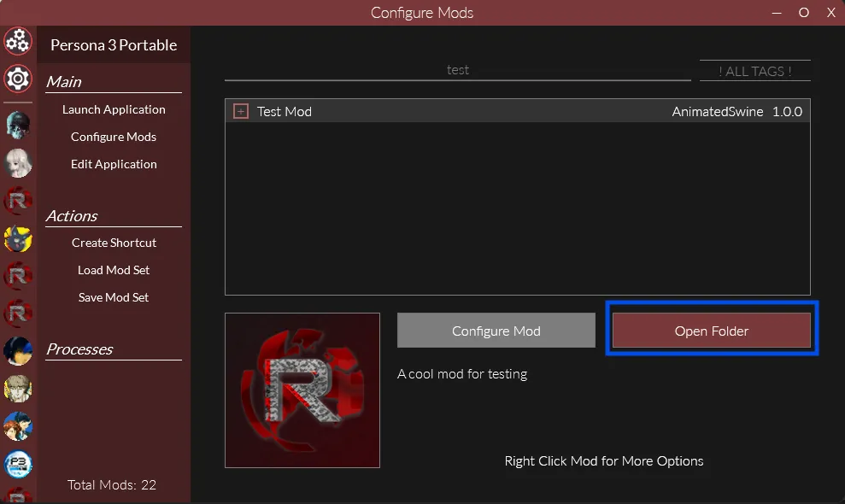Choose Load Mod Set under Actions
This screenshot has height=504, width=845.
point(114,270)
